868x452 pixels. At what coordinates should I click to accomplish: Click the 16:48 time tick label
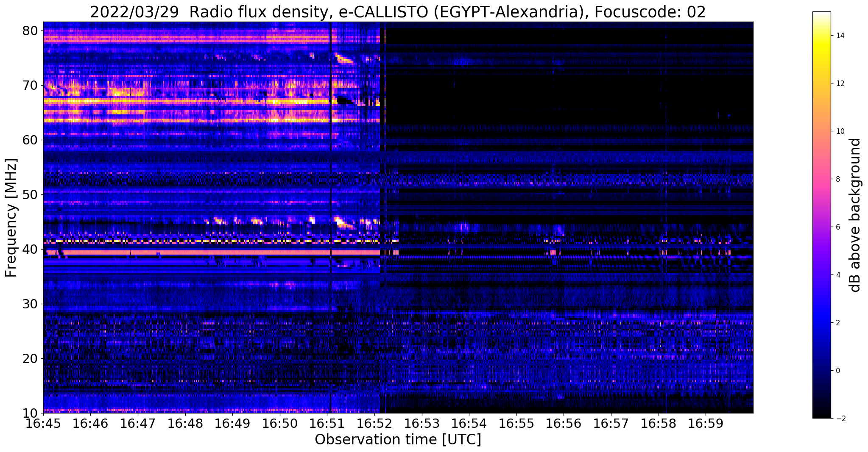coord(185,424)
